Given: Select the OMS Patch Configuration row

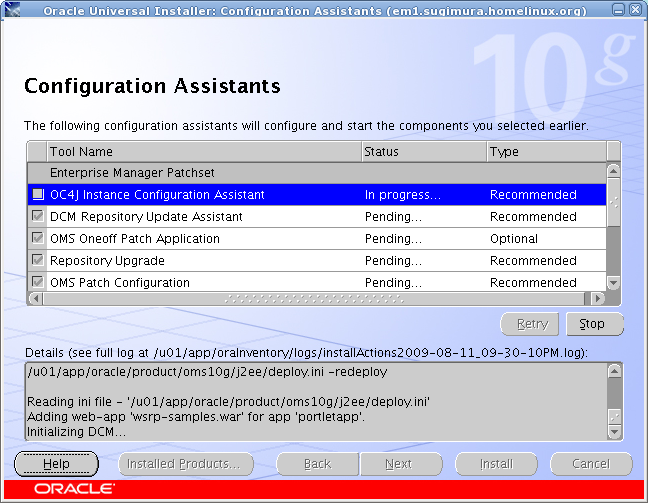Looking at the screenshot, I should pyautogui.click(x=317, y=282).
